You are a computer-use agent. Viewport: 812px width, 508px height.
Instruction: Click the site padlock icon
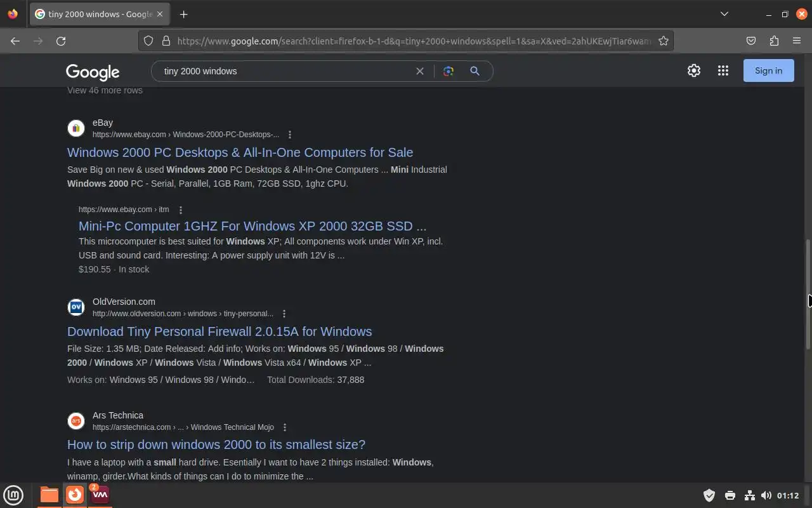[x=166, y=41]
